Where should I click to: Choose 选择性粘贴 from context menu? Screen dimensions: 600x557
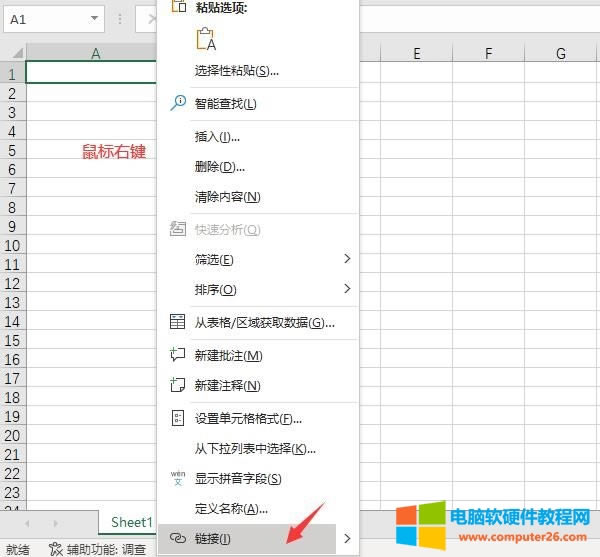[x=236, y=70]
